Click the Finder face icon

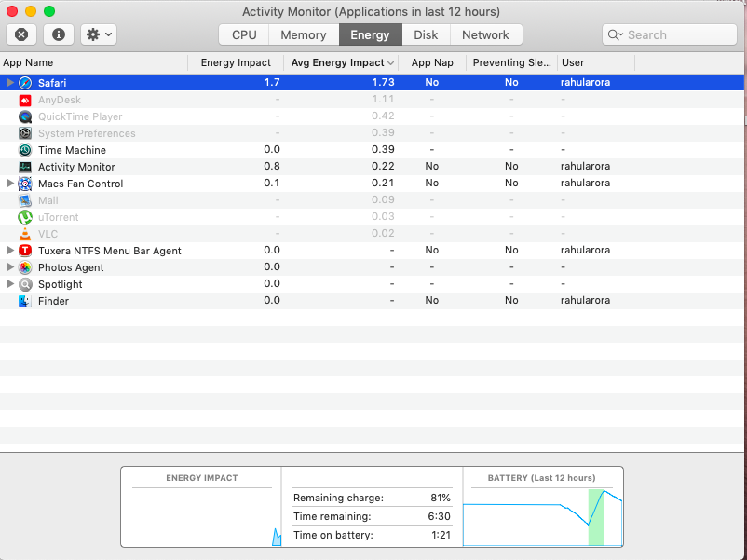[x=25, y=301]
